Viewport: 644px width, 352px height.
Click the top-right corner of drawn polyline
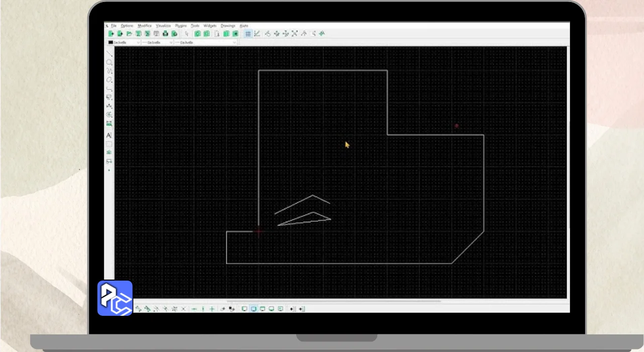387,70
